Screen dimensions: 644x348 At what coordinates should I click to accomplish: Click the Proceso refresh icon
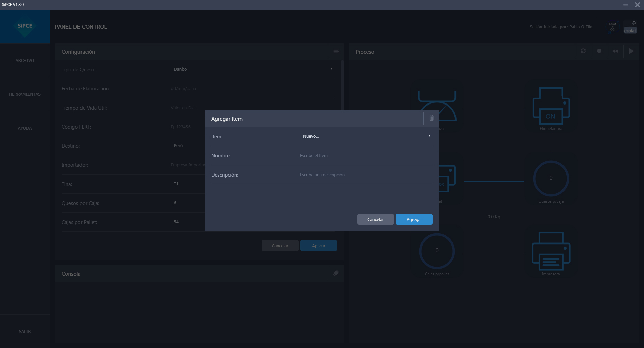[x=583, y=51]
